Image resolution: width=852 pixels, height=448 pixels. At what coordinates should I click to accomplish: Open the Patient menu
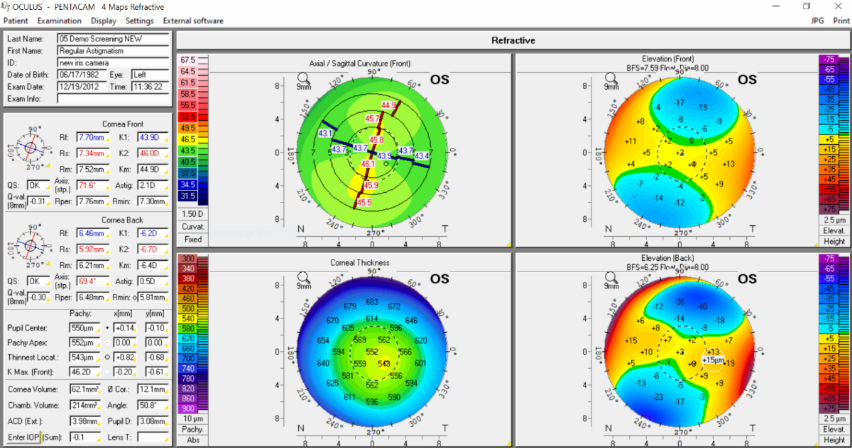(16, 21)
